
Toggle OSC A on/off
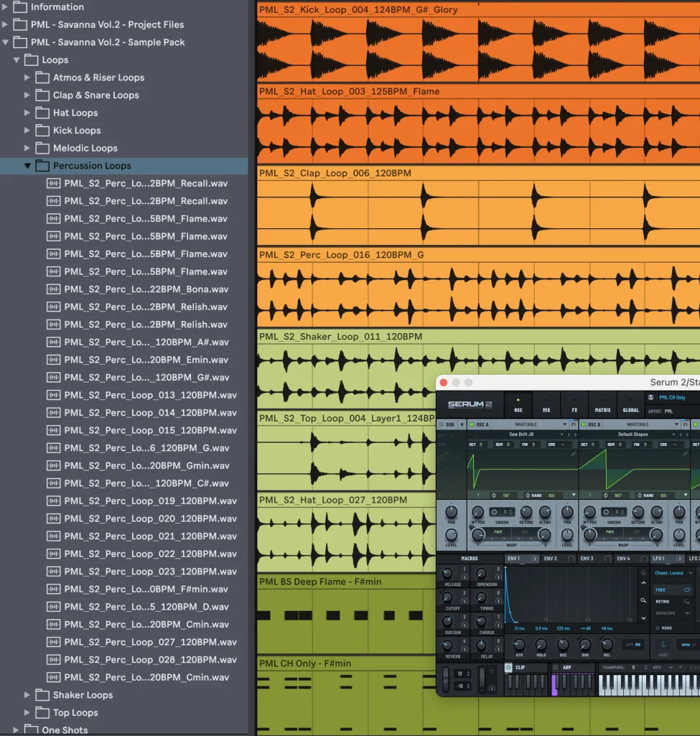[472, 424]
